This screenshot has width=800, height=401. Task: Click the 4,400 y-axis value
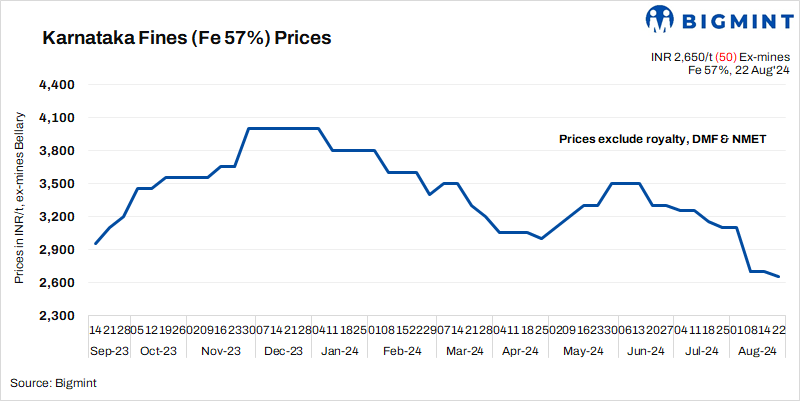click(59, 85)
